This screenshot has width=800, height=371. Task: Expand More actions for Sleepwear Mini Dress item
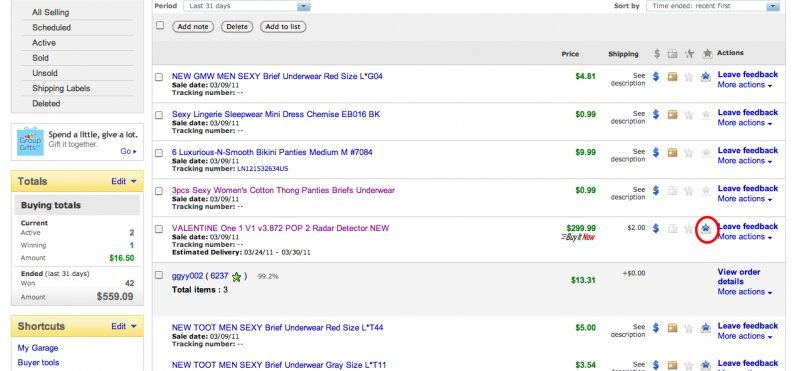pyautogui.click(x=745, y=123)
